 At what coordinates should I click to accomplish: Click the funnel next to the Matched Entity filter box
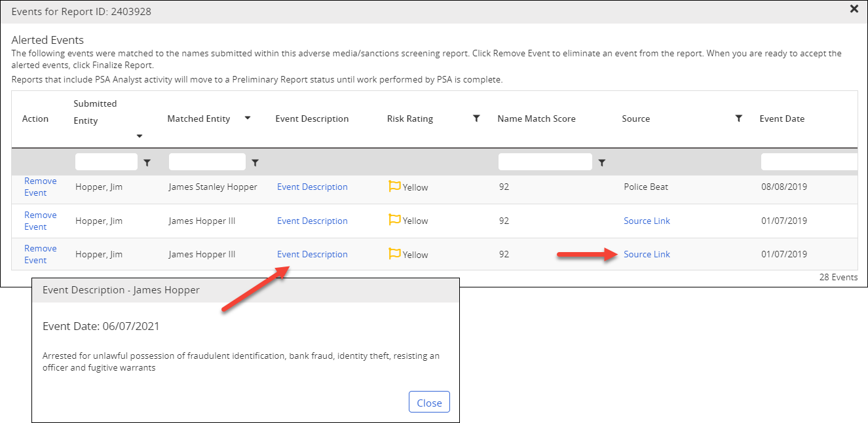[255, 162]
